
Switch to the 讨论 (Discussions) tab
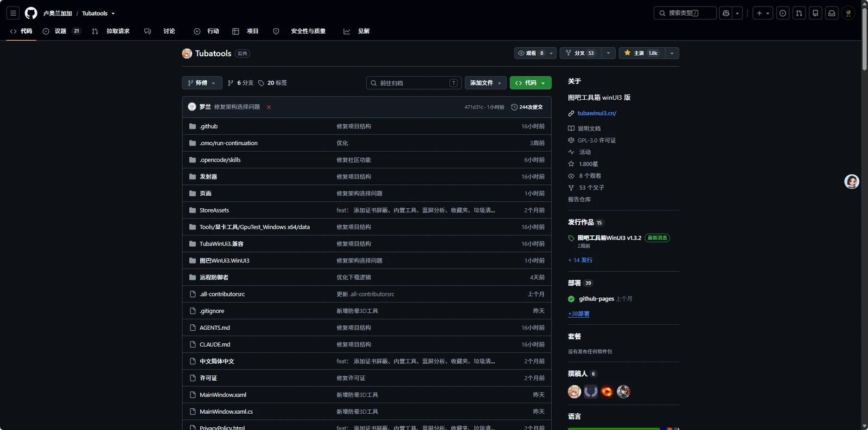159,31
